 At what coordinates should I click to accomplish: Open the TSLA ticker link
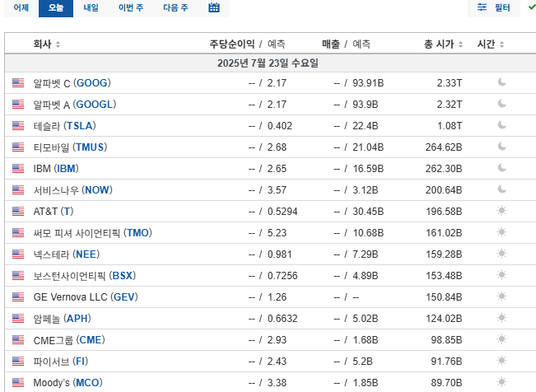80,125
